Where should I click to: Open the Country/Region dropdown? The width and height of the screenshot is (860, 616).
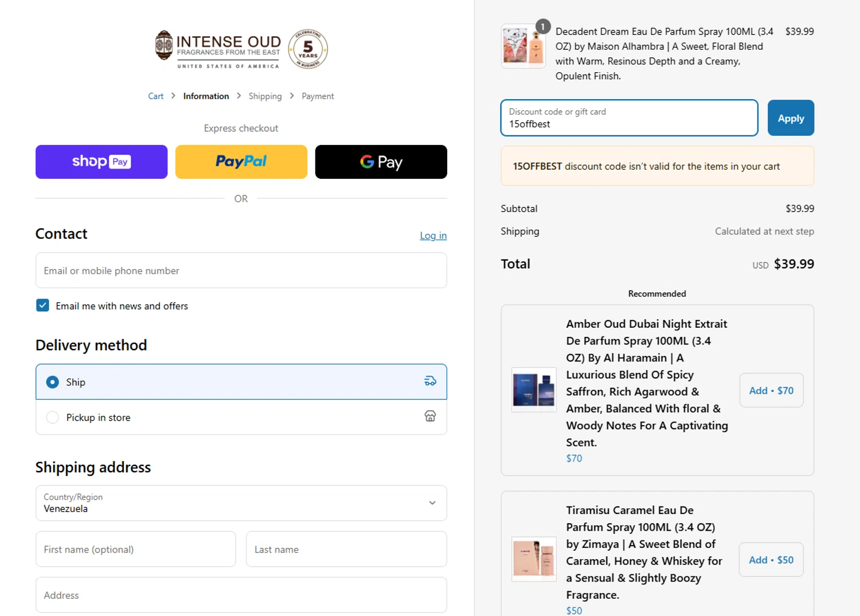pos(241,503)
